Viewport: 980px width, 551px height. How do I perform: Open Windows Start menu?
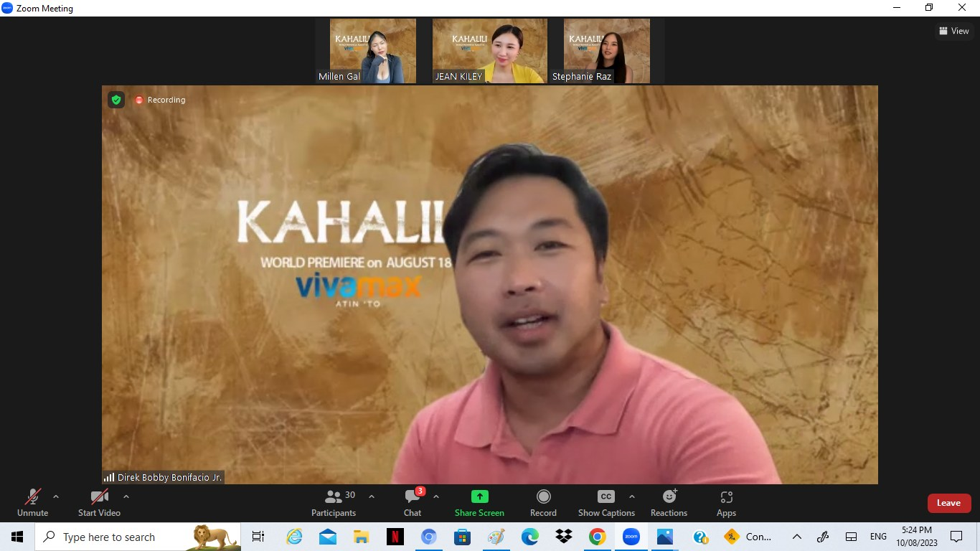click(17, 537)
